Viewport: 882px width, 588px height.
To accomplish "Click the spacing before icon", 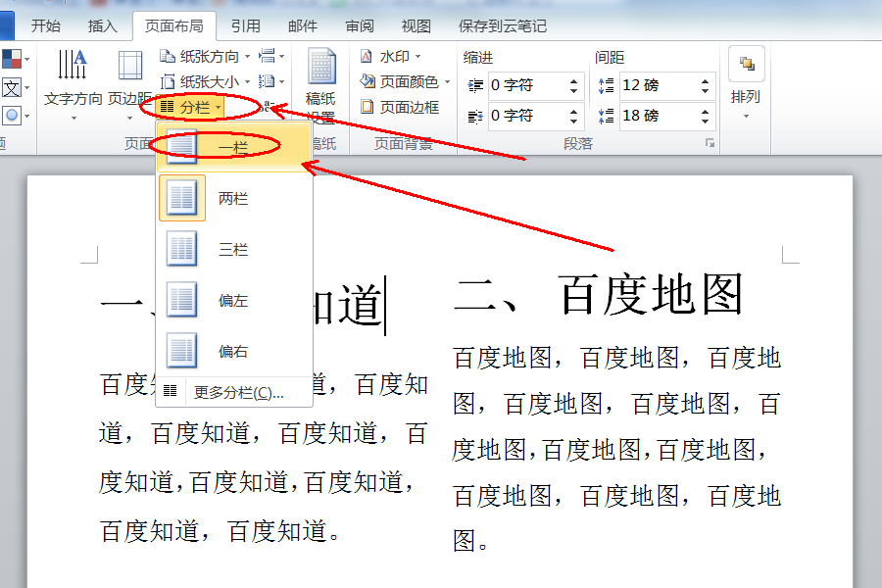I will click(607, 85).
